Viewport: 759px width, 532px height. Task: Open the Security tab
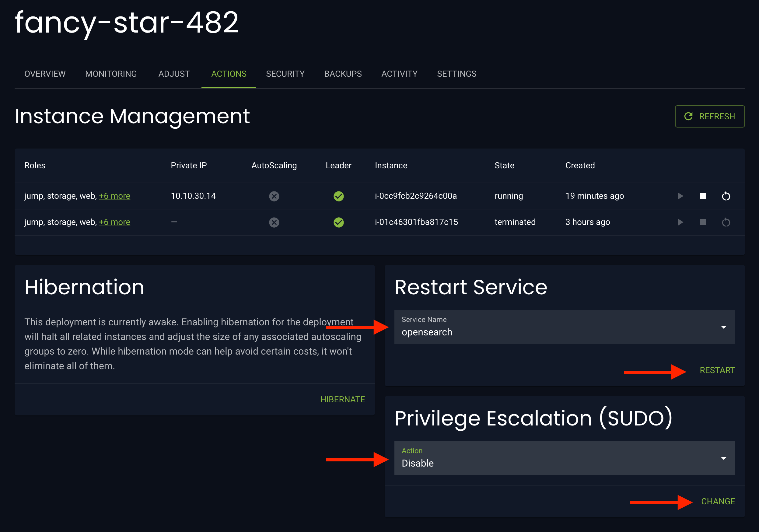point(285,74)
